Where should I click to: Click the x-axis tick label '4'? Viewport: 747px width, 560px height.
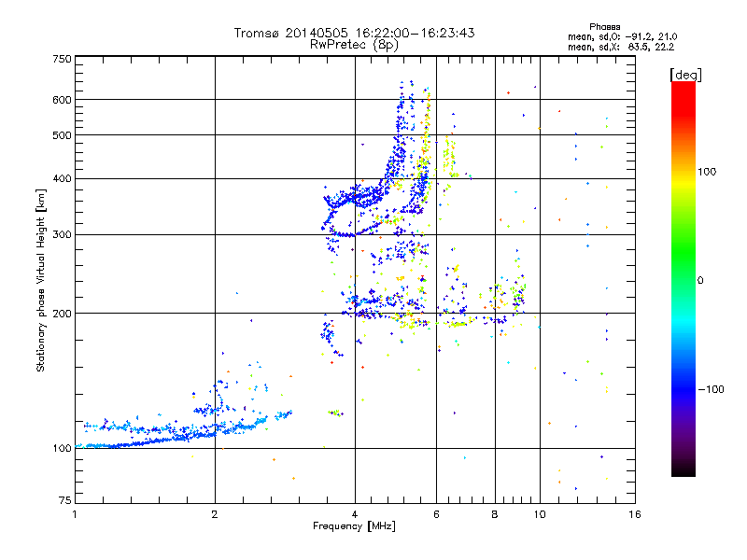tap(355, 514)
